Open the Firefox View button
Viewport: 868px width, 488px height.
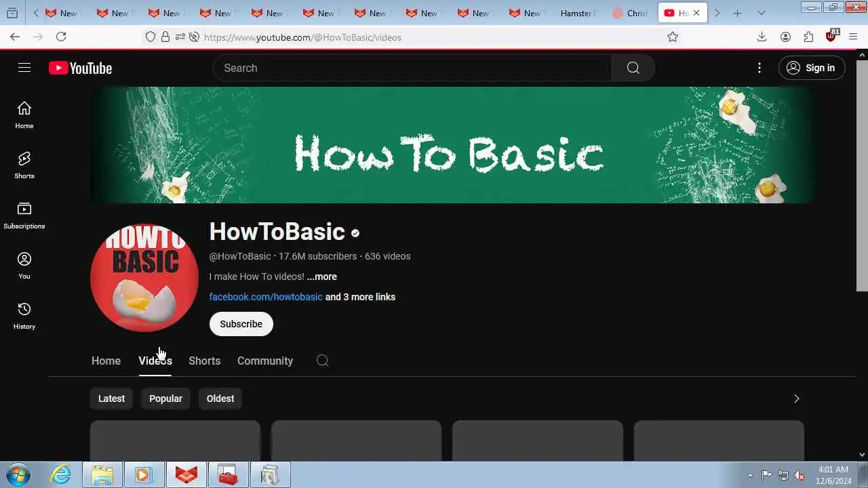pyautogui.click(x=12, y=13)
